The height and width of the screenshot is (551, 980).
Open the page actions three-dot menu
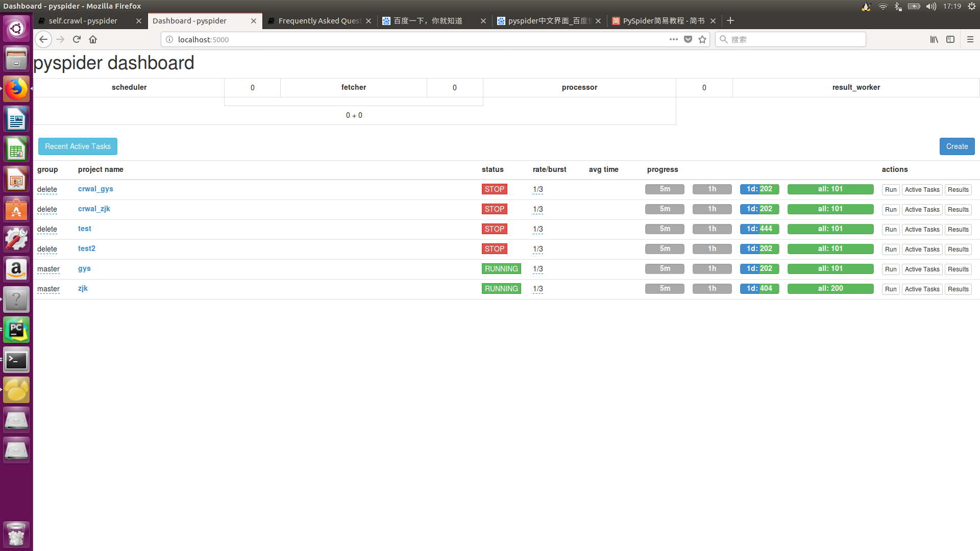674,39
